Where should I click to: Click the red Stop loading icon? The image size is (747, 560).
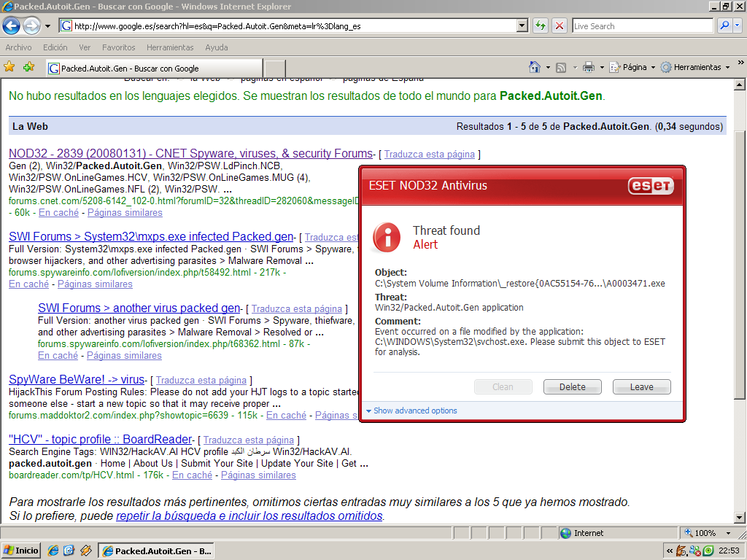pos(560,26)
